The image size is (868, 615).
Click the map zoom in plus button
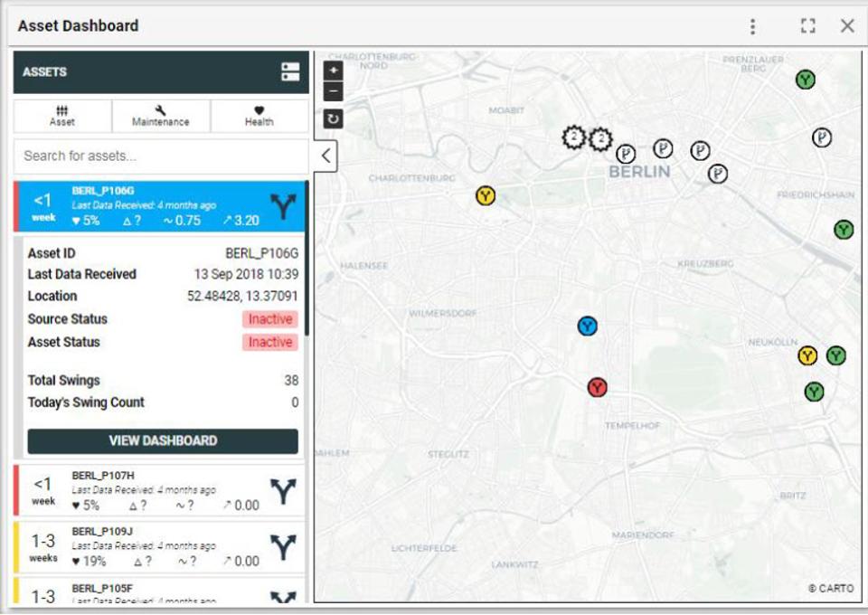point(334,71)
